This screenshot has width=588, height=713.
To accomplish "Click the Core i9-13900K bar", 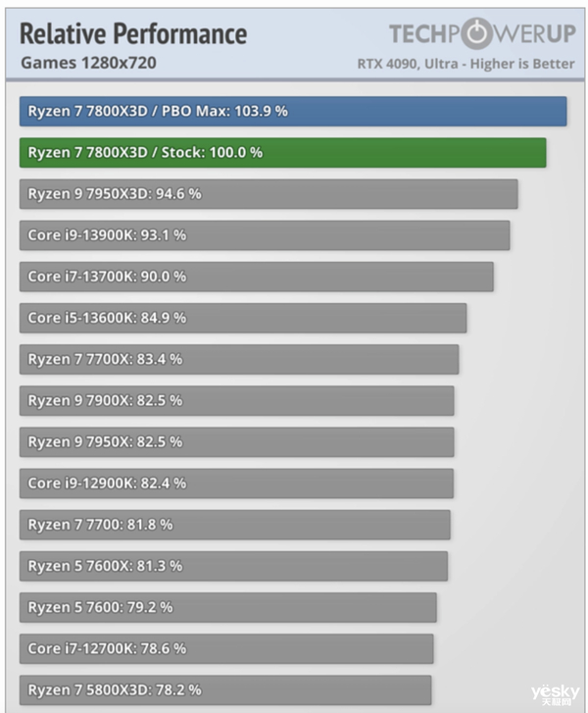I will point(264,235).
